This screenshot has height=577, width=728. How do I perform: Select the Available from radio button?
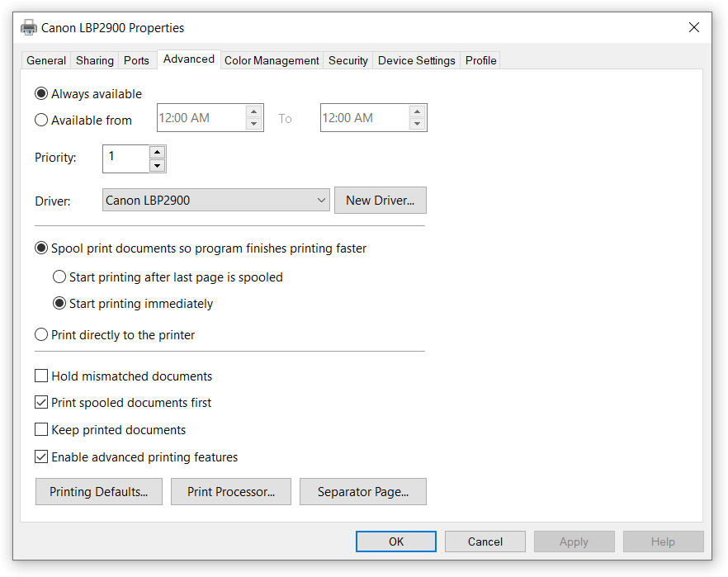41,120
